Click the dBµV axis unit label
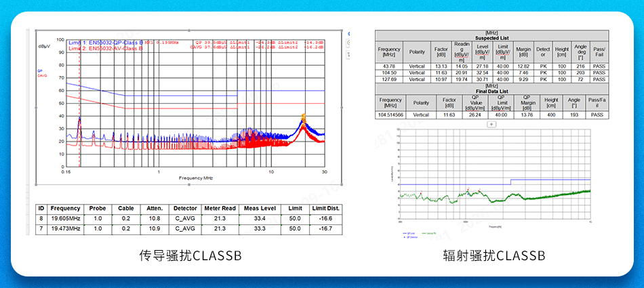The image size is (644, 288). pyautogui.click(x=44, y=46)
